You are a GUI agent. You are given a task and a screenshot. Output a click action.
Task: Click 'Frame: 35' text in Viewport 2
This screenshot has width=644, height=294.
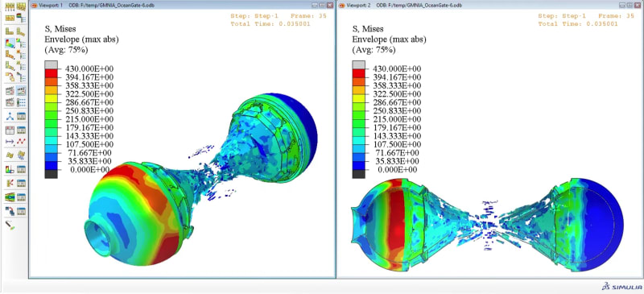(616, 16)
